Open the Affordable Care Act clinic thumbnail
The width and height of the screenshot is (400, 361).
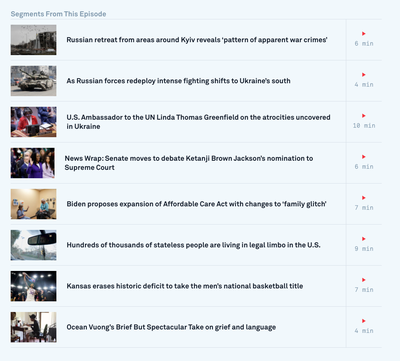point(33,204)
